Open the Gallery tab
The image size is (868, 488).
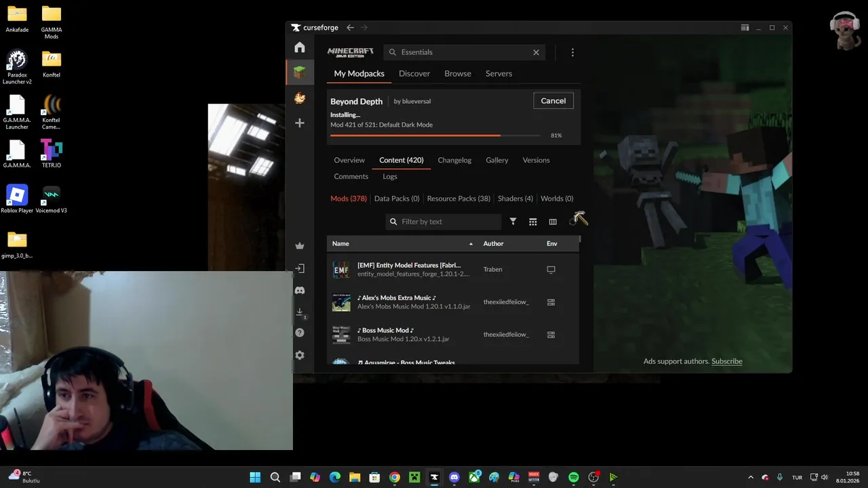pos(497,160)
